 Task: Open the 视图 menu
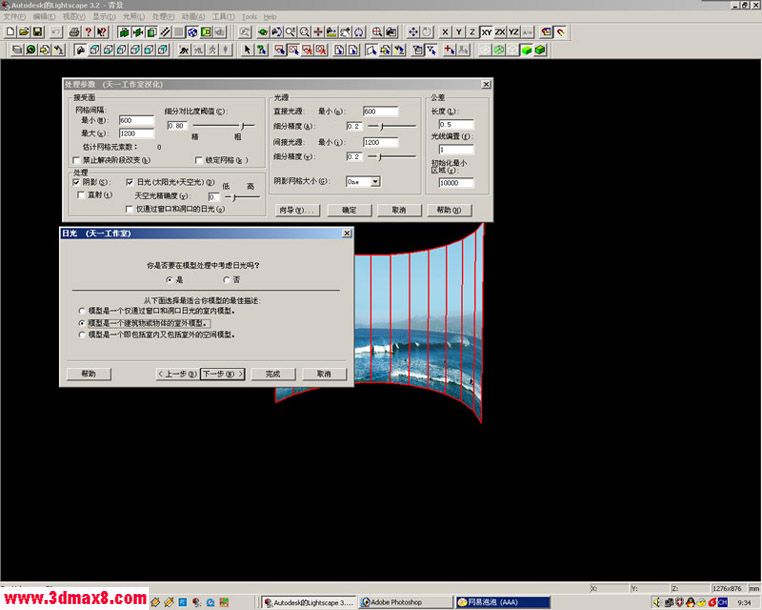coord(74,17)
